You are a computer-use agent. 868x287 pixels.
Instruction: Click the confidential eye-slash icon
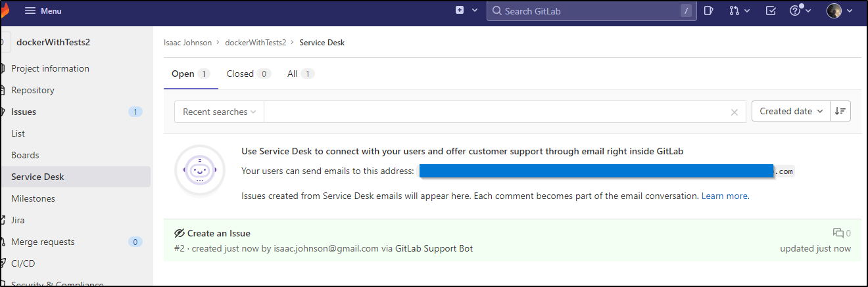point(180,233)
